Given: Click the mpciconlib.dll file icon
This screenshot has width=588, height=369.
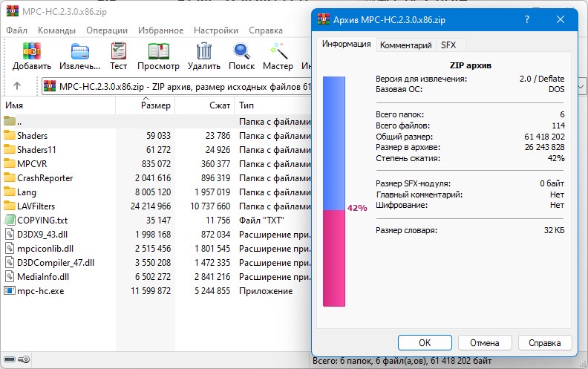Looking at the screenshot, I should tap(10, 248).
